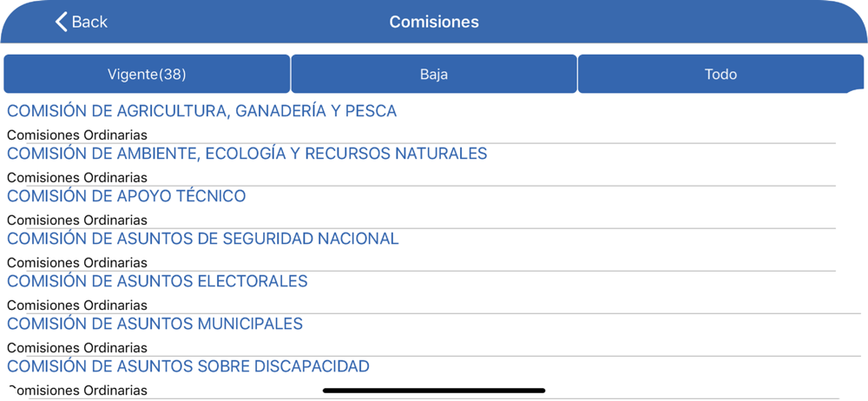The image size is (868, 401).
Task: Select Comisión de Asuntos Sobre Discapacidad
Action: [x=188, y=366]
